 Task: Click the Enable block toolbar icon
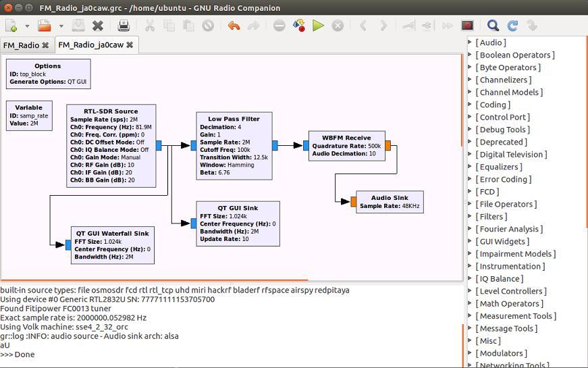[x=408, y=26]
